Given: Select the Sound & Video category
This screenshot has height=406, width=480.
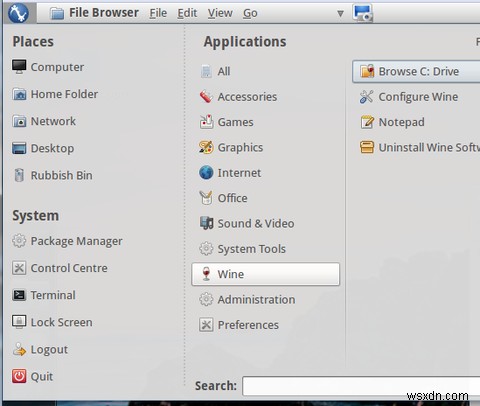Looking at the screenshot, I should tap(266, 223).
